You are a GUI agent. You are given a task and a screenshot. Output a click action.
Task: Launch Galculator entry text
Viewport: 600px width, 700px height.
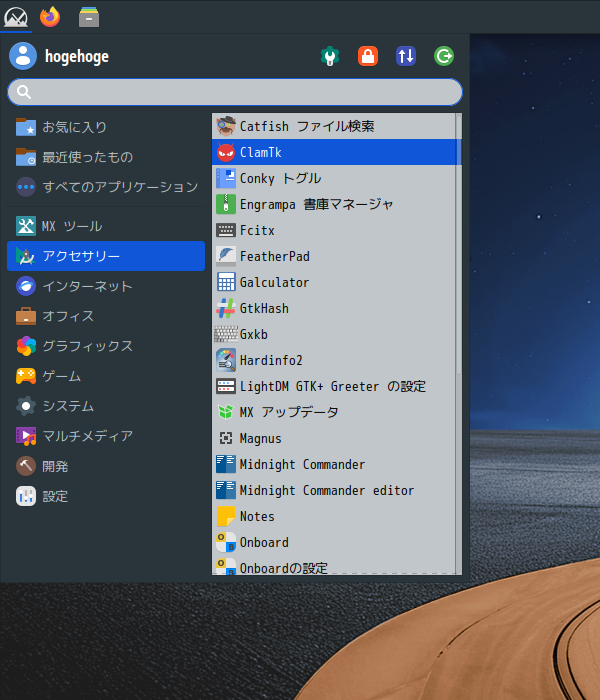274,282
